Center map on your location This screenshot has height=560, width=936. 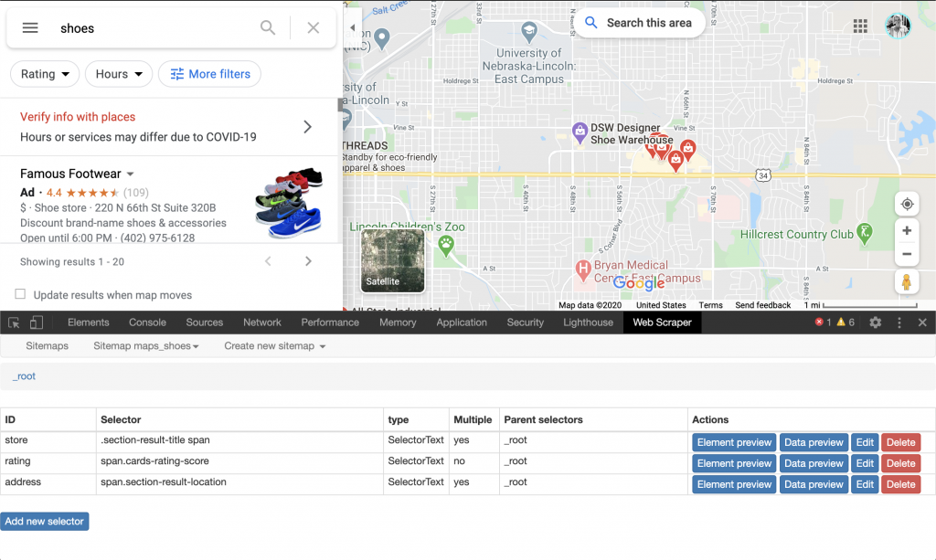[x=906, y=204]
